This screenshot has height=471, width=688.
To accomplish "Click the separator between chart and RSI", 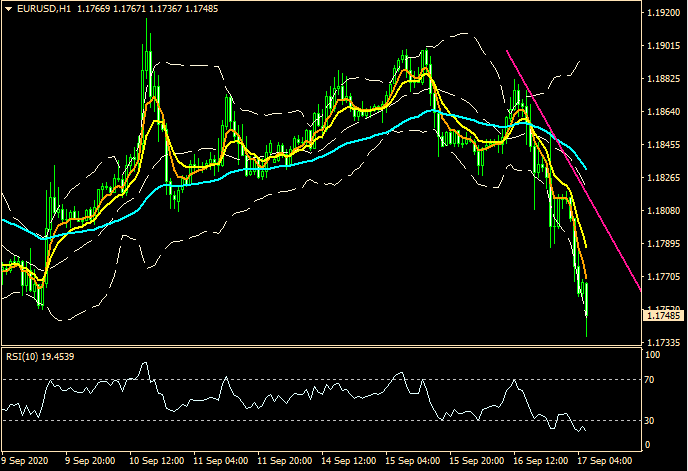I will coord(320,347).
